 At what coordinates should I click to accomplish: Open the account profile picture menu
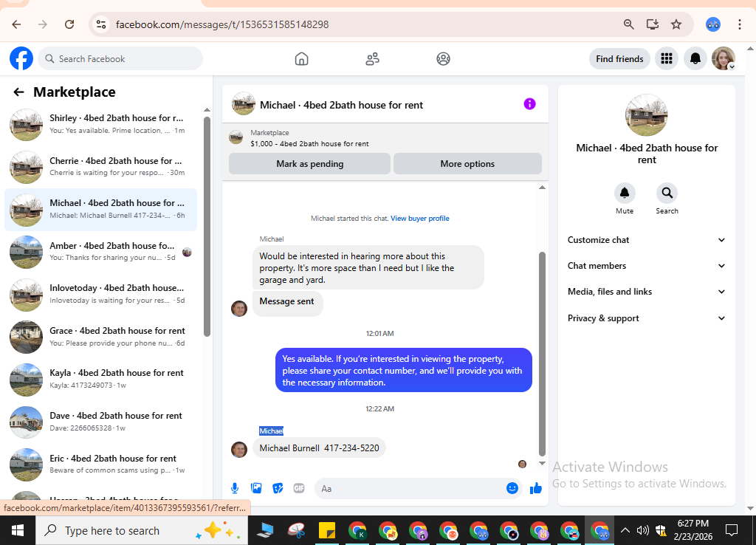point(724,59)
